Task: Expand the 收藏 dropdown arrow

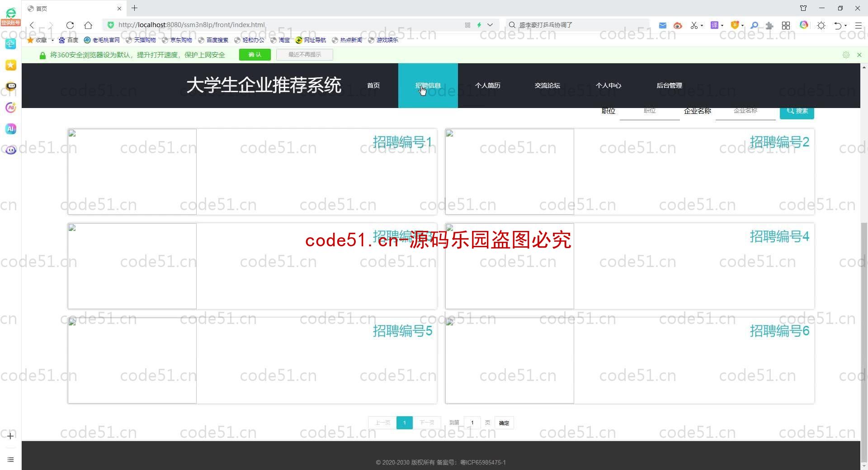Action: tap(52, 40)
